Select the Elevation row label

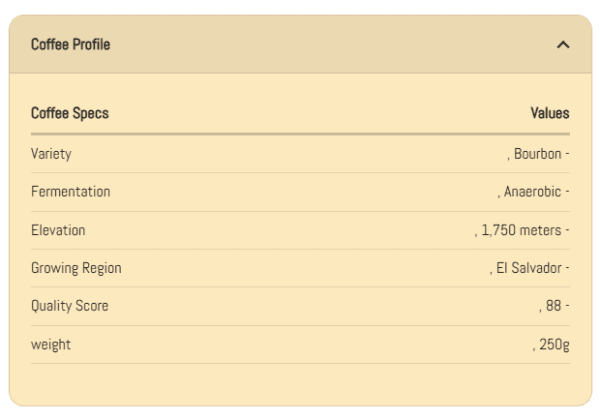click(x=58, y=230)
